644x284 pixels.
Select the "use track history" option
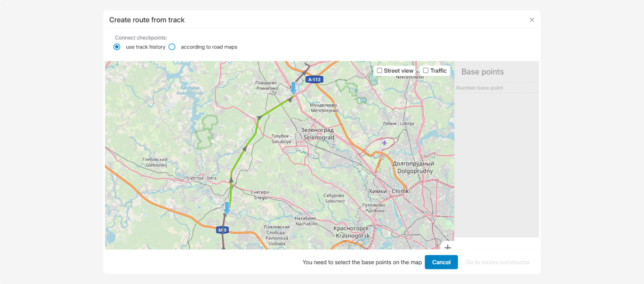pos(117,47)
